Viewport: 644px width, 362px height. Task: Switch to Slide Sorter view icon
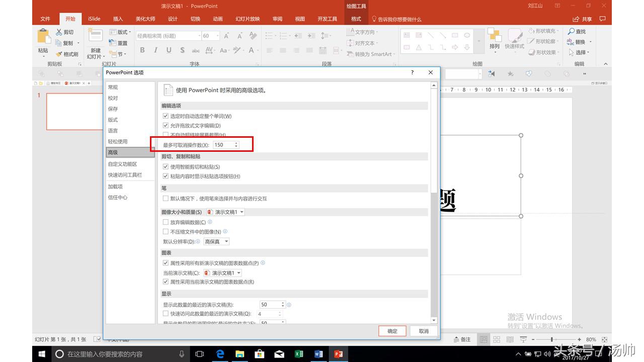pyautogui.click(x=497, y=339)
